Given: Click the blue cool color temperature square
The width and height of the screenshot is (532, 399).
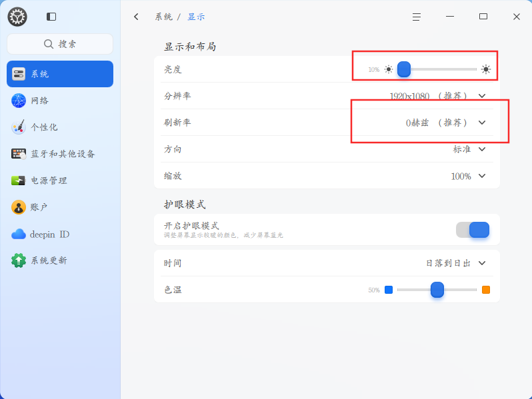Looking at the screenshot, I should tap(389, 290).
